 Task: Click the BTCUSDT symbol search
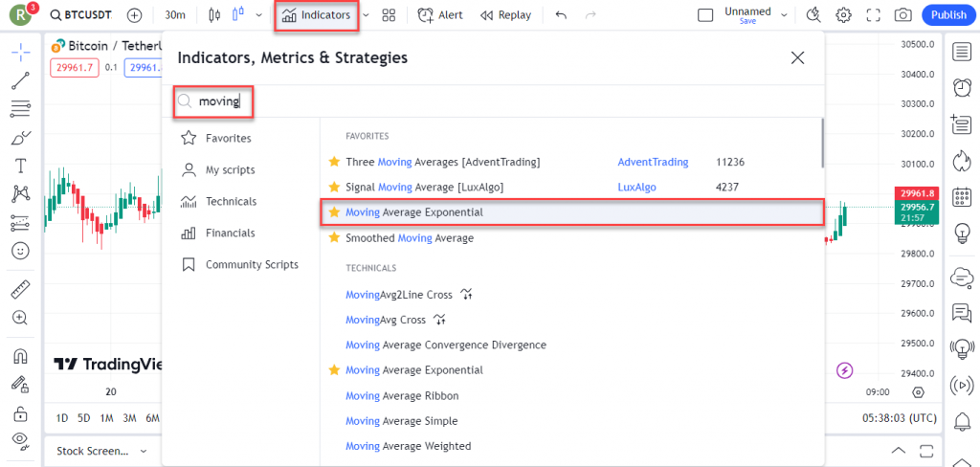tap(82, 15)
